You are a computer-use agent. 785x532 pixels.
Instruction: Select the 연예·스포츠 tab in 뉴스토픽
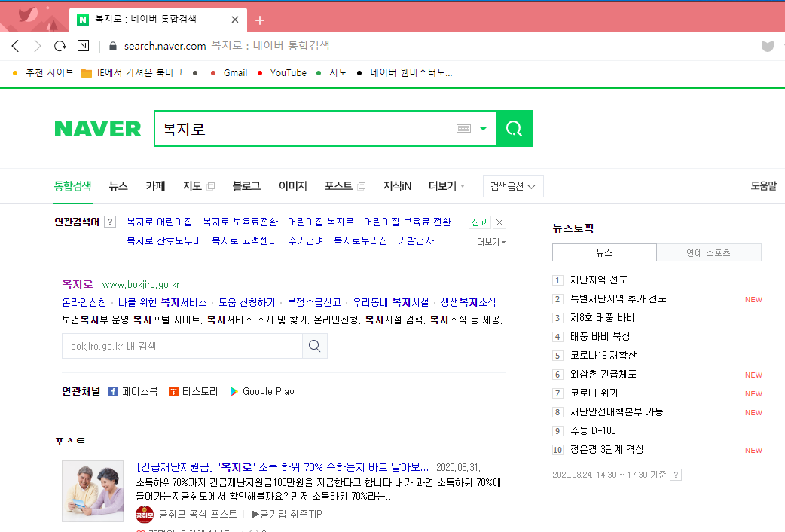(708, 252)
